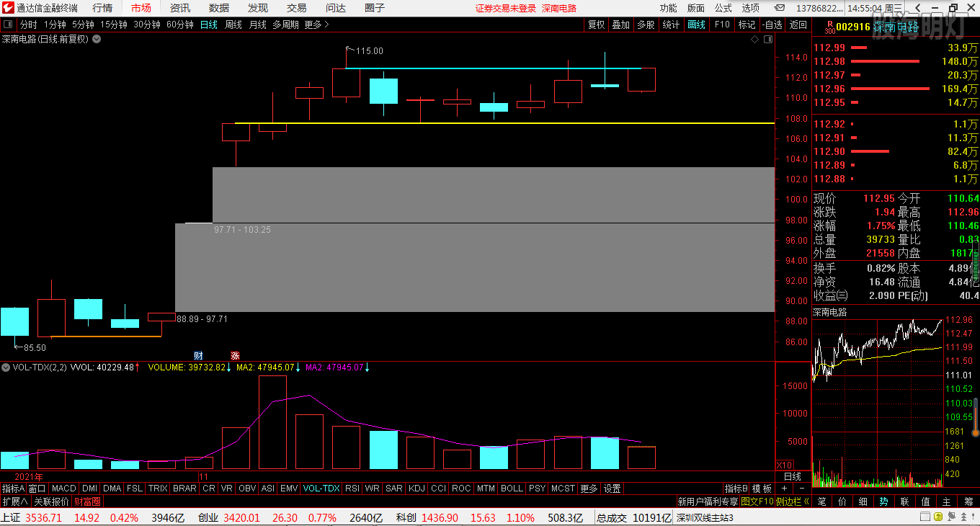Click the tallest volume bar in VOL panel
The width and height of the screenshot is (980, 526).
pos(272,422)
